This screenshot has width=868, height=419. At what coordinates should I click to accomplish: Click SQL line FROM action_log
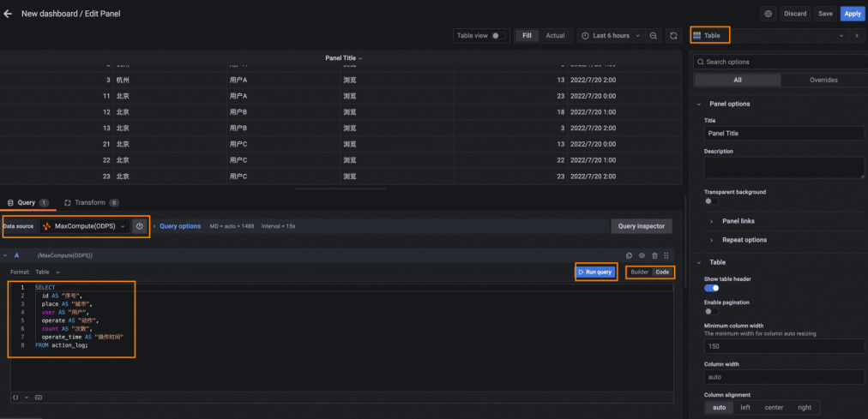62,345
